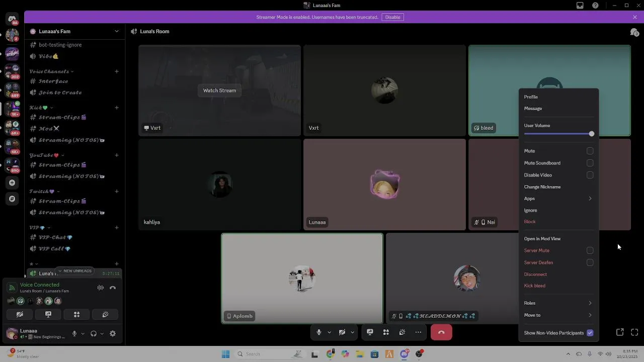Open activities from the bottom call control bar
The image size is (644, 362).
[386, 332]
